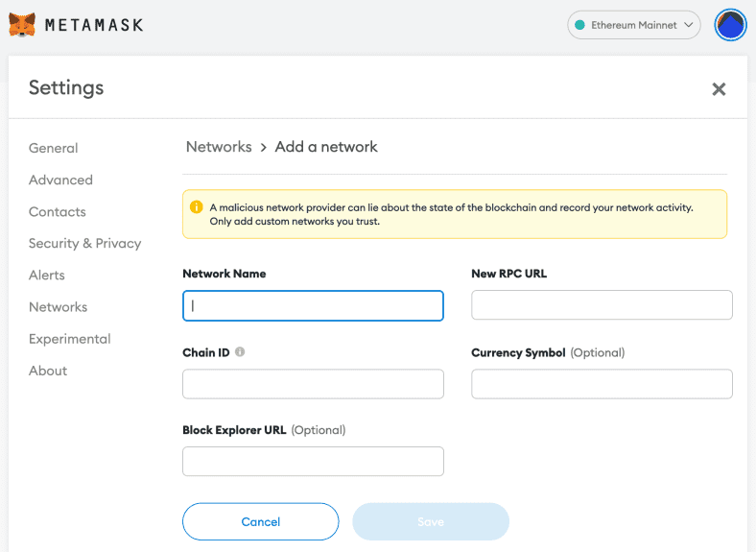Focus the Currency Symbol input field
Screen dimensions: 756x552
(602, 384)
